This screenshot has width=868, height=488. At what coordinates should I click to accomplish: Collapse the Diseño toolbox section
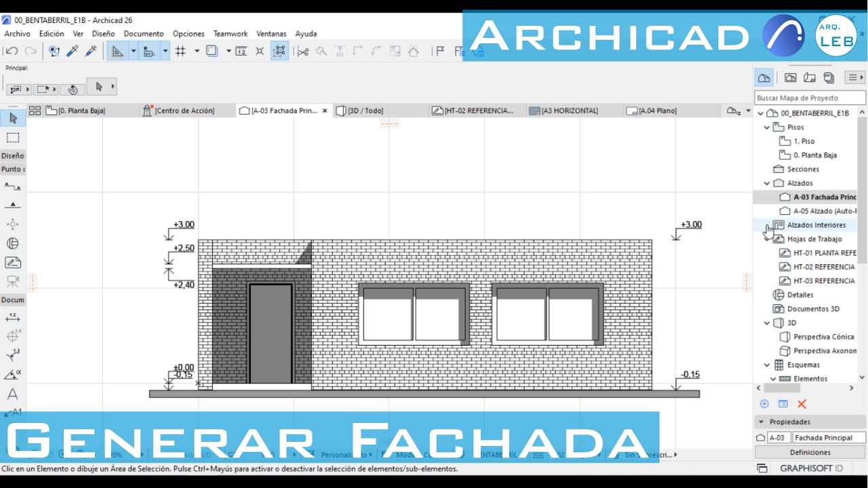click(13, 156)
